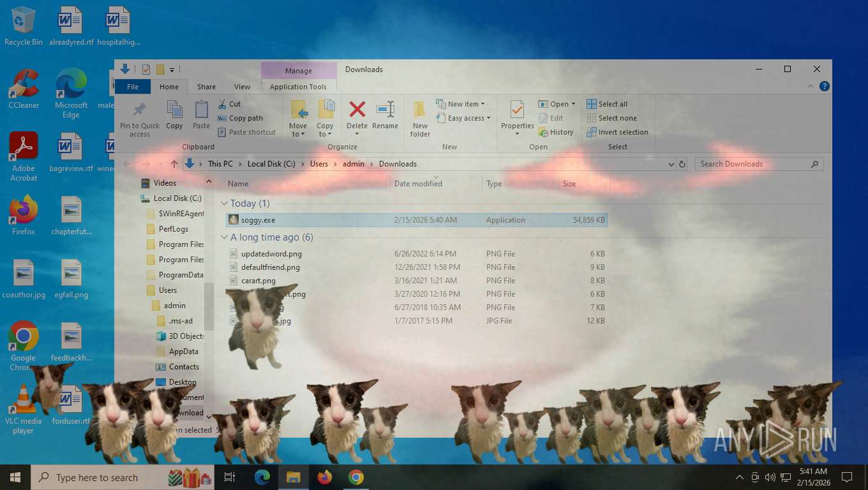This screenshot has height=490, width=868.
Task: Switch to the View ribbon tab
Action: (x=242, y=87)
